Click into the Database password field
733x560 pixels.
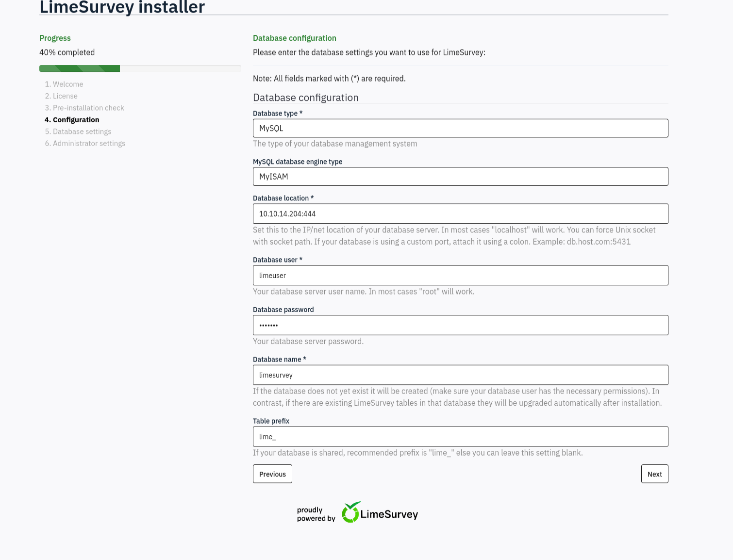pyautogui.click(x=460, y=325)
